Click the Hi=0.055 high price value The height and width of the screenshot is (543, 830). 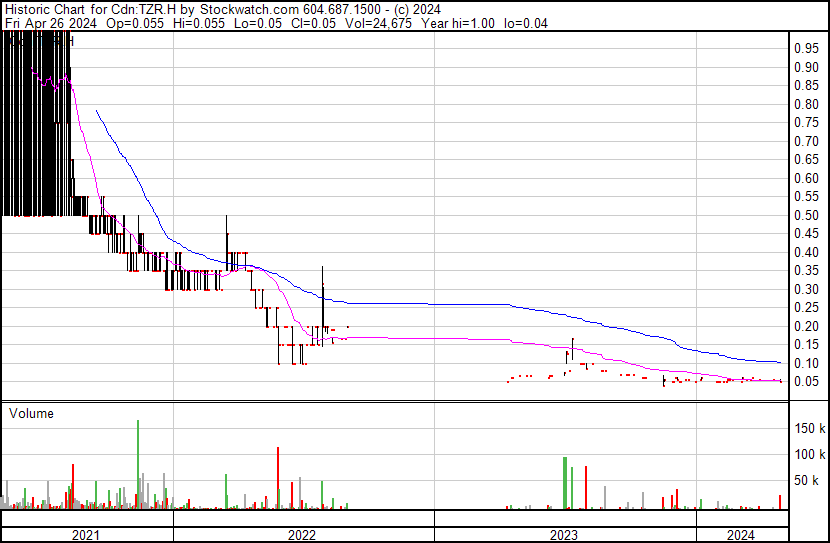click(199, 23)
